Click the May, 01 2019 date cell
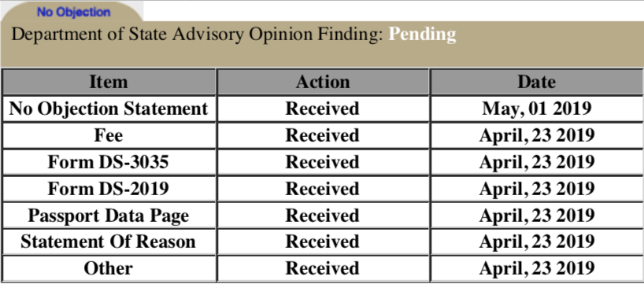 click(x=536, y=109)
